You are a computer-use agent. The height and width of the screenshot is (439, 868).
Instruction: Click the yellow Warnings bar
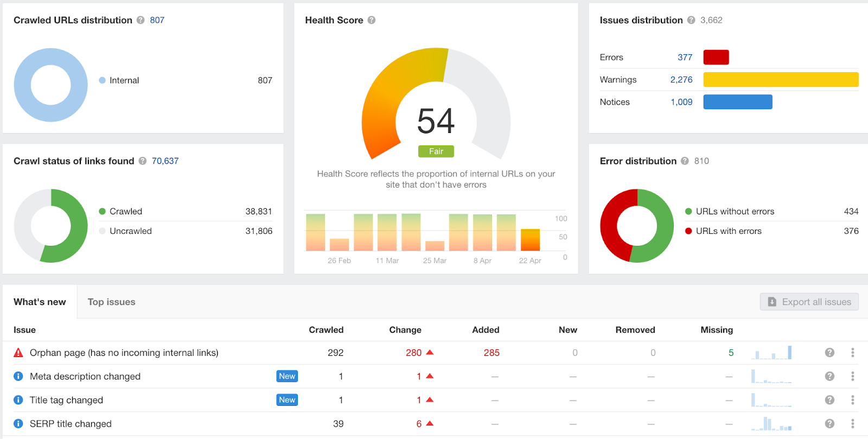point(781,80)
